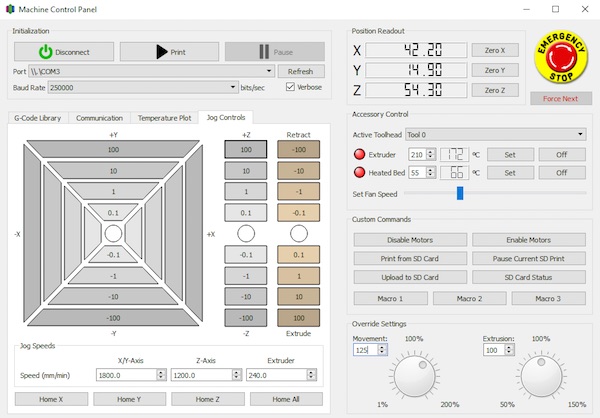
Task: Select the Jog Controls tab
Action: coord(226,117)
